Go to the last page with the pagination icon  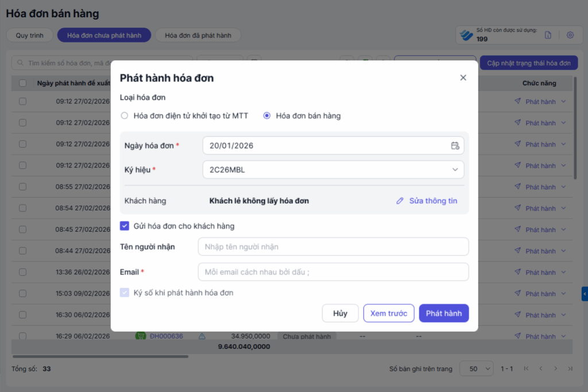pos(570,368)
